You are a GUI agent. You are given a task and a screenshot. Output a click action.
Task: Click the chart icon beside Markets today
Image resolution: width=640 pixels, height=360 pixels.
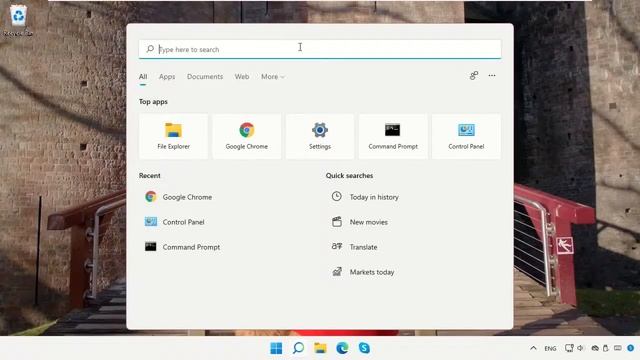click(337, 271)
